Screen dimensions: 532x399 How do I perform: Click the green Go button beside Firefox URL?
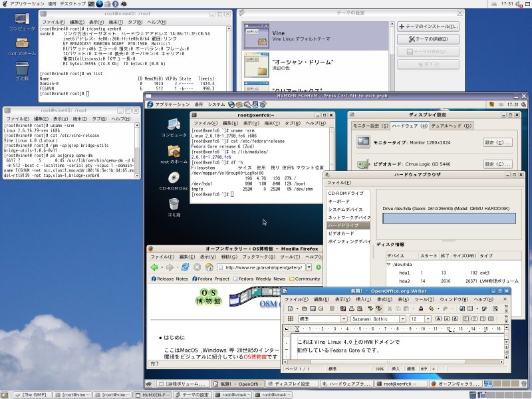(x=319, y=267)
